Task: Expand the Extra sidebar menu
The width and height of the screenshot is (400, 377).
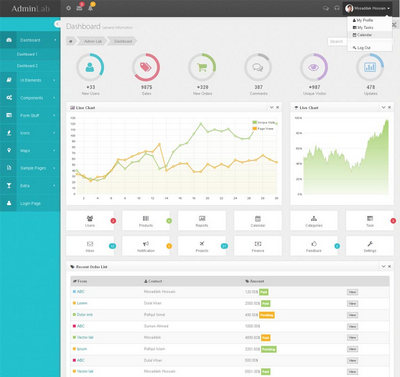Action: point(30,186)
